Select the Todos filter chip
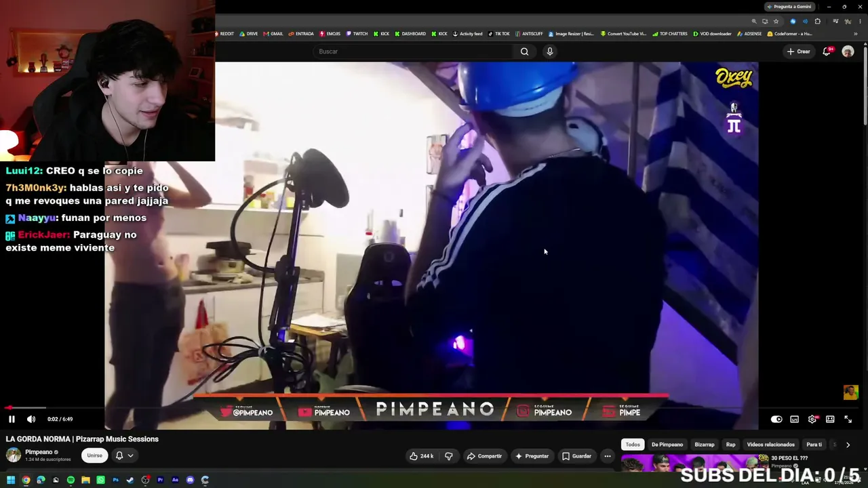This screenshot has width=868, height=488. (633, 445)
